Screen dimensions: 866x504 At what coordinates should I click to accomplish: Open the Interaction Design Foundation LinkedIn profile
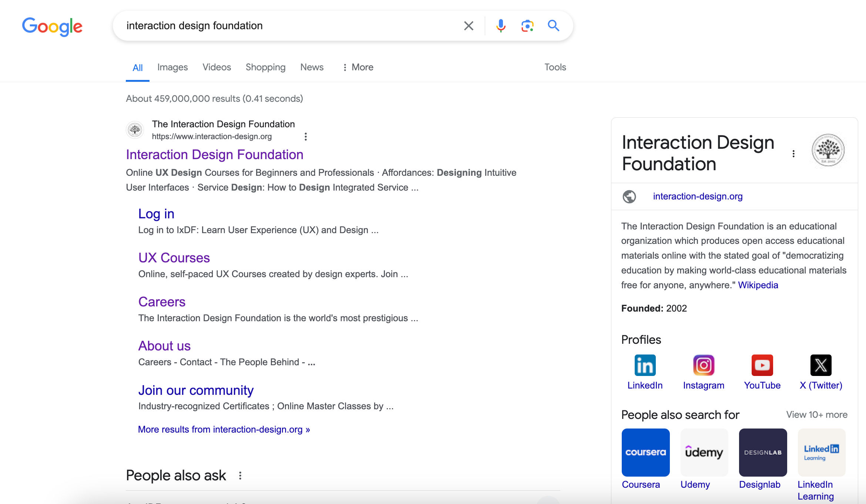(645, 365)
